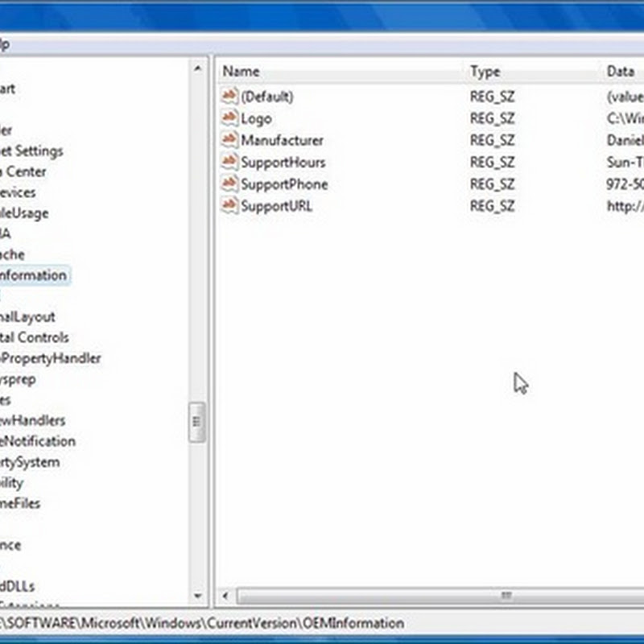Viewport: 644px width, 644px height.
Task: Click the SupportURL value string icon
Action: tap(229, 206)
